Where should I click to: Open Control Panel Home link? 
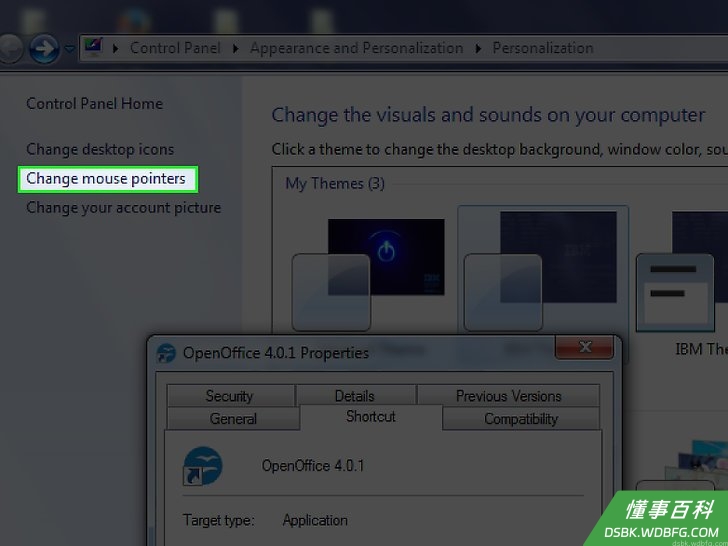[x=94, y=103]
